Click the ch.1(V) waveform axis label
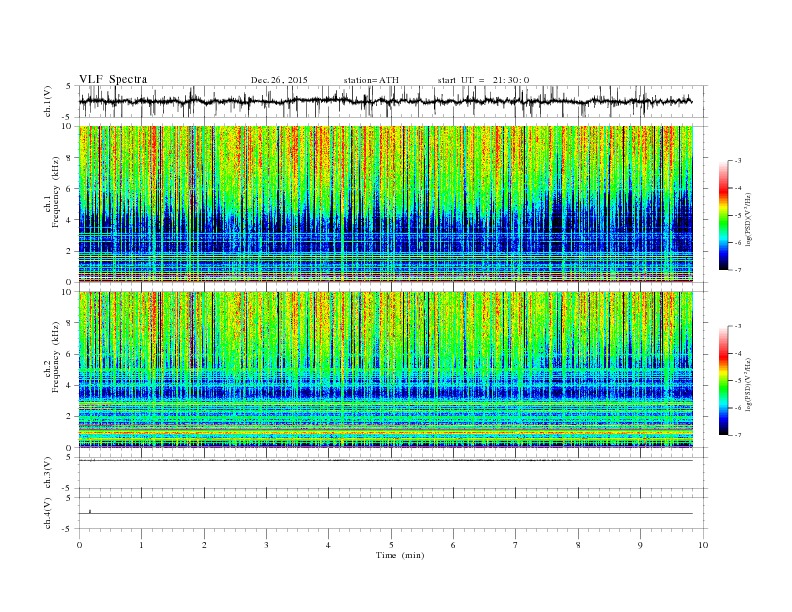Image resolution: width=792 pixels, height=612 pixels. [x=48, y=101]
